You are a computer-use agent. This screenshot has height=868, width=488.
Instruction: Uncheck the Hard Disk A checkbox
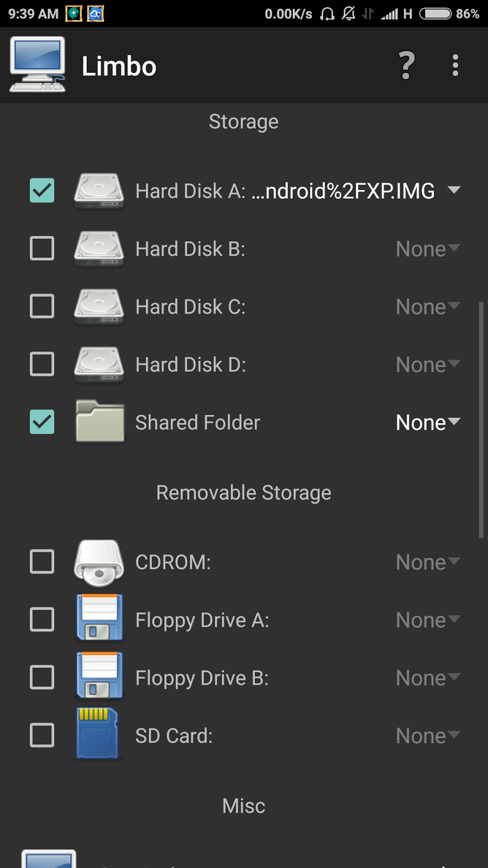click(x=42, y=190)
